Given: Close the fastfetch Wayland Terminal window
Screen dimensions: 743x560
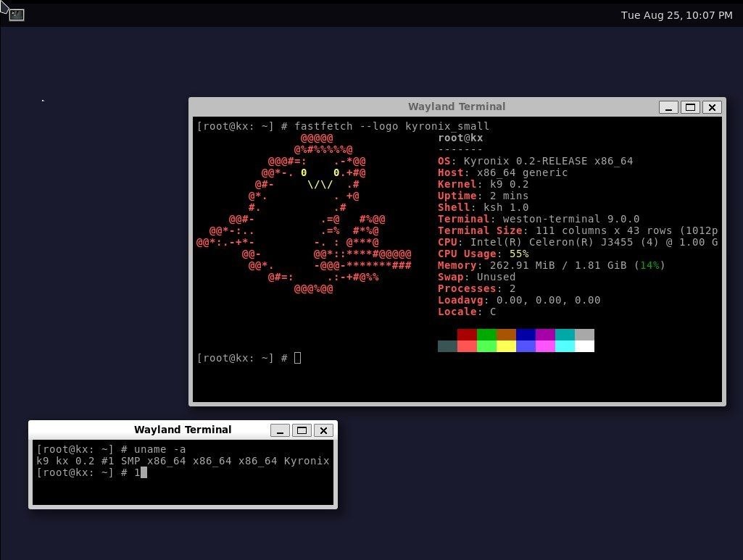Looking at the screenshot, I should (712, 107).
